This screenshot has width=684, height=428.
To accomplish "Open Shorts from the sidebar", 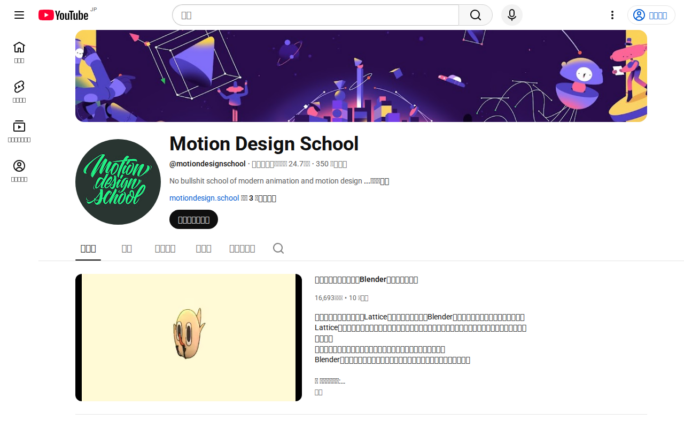I will click(19, 92).
